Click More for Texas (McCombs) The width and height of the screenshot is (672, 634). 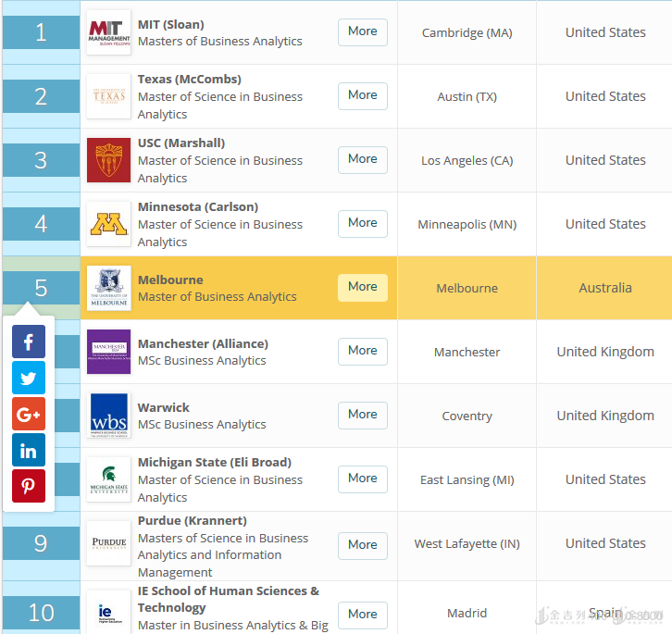pos(363,96)
